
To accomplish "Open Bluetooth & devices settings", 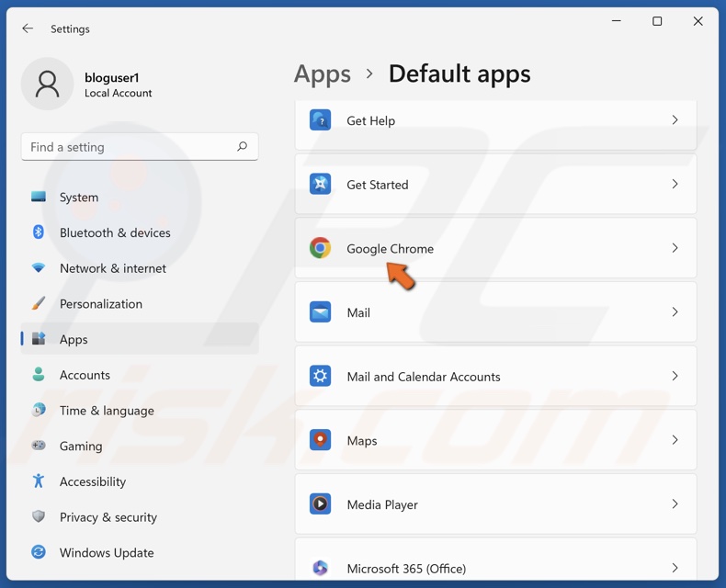I will pos(140,232).
